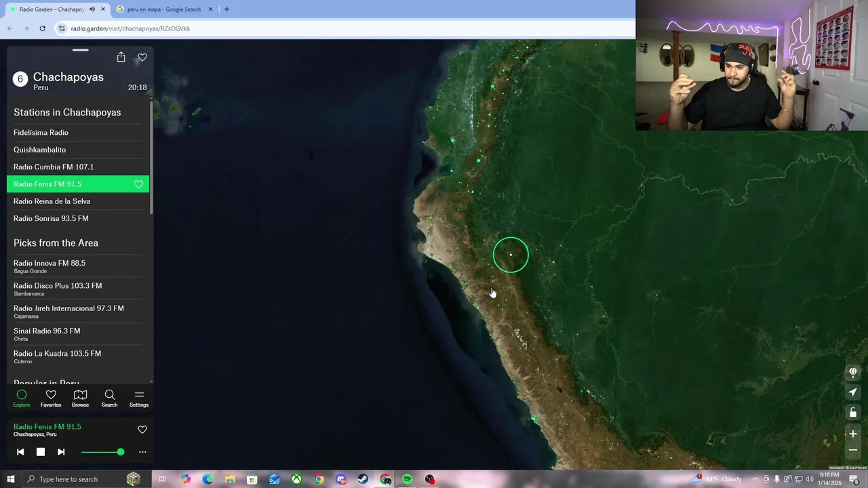Screen dimensions: 868x488
Task: Open player more options (three dots)
Action: [x=142, y=452]
